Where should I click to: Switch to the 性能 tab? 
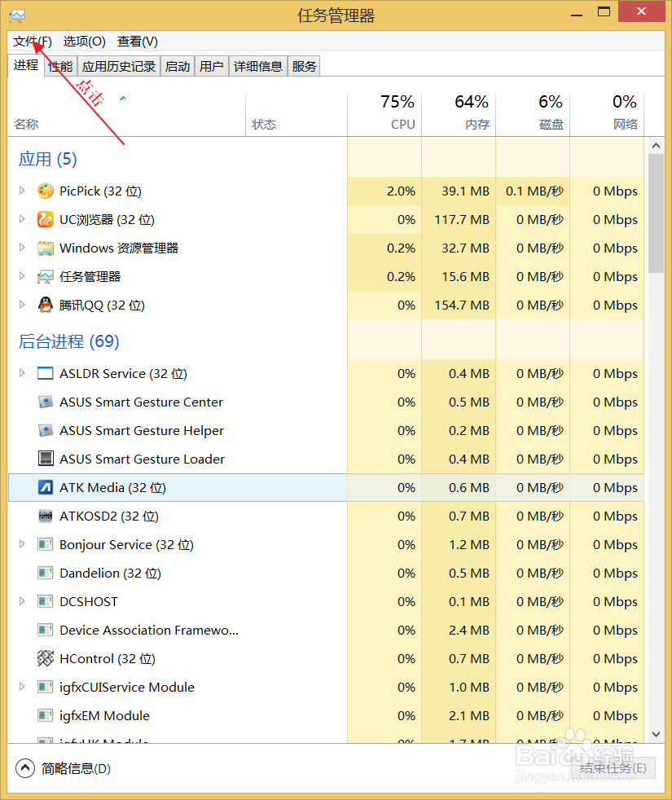click(59, 66)
